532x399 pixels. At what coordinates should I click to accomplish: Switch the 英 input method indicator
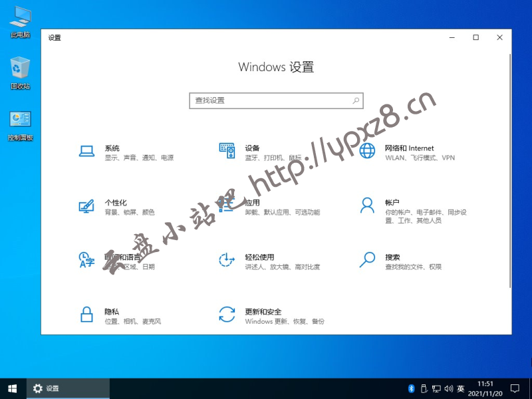coord(460,388)
